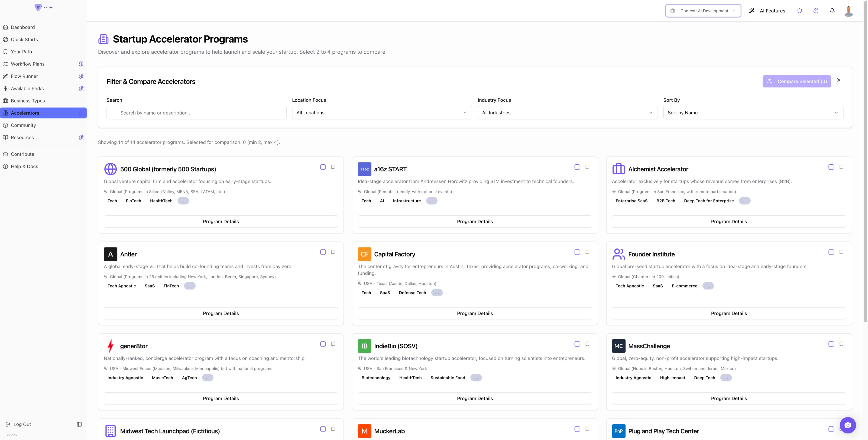The width and height of the screenshot is (868, 440).
Task: Open the chat support bubble
Action: click(x=848, y=425)
